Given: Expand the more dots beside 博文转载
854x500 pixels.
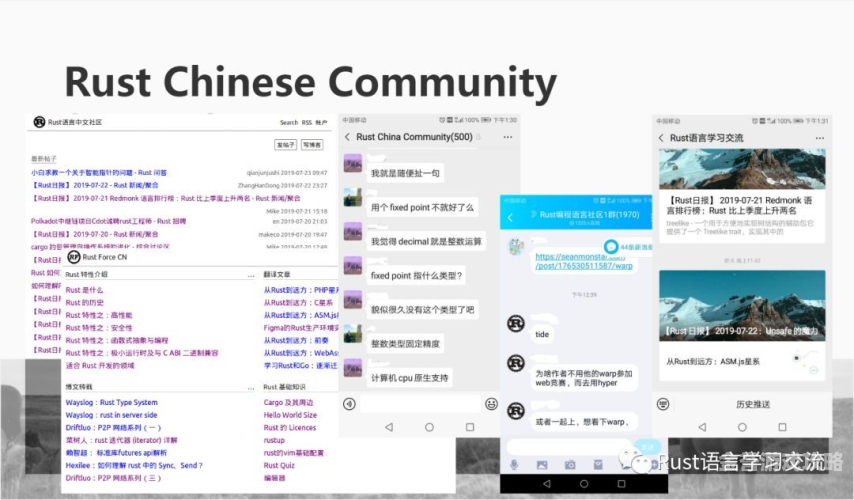Looking at the screenshot, I should tap(251, 388).
